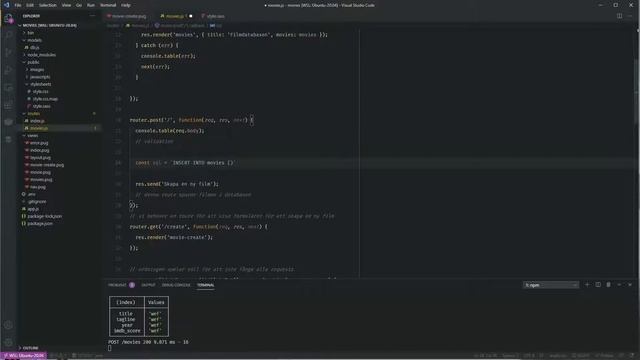Open the Help menu
The width and height of the screenshot is (640, 360).
tap(126, 5)
